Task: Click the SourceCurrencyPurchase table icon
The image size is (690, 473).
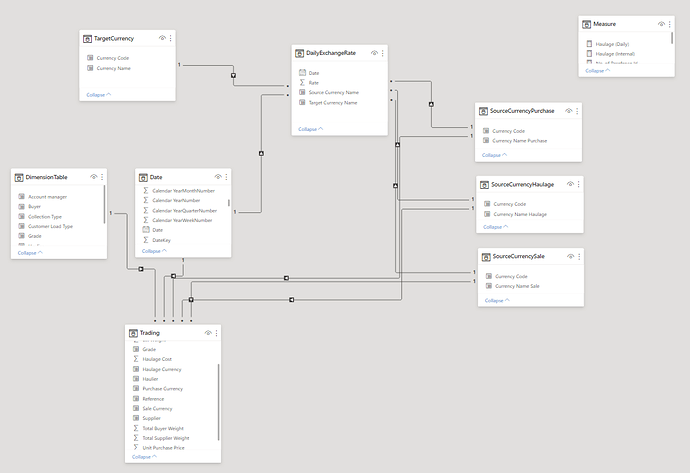Action: 483,111
